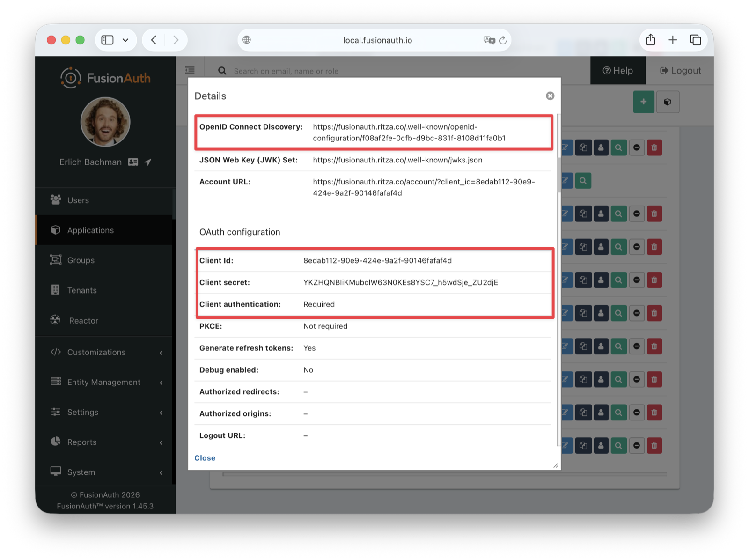
Task: Deactivate an application with the gray circle icon
Action: click(x=637, y=147)
